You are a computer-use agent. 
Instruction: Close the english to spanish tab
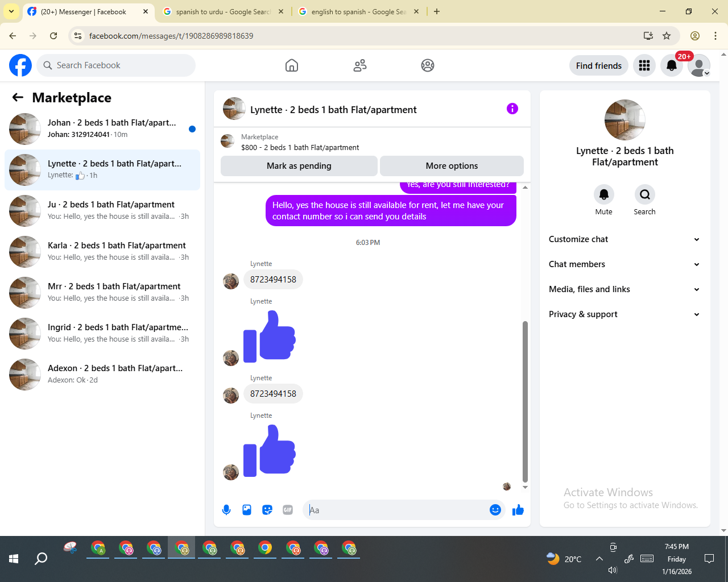(x=416, y=11)
